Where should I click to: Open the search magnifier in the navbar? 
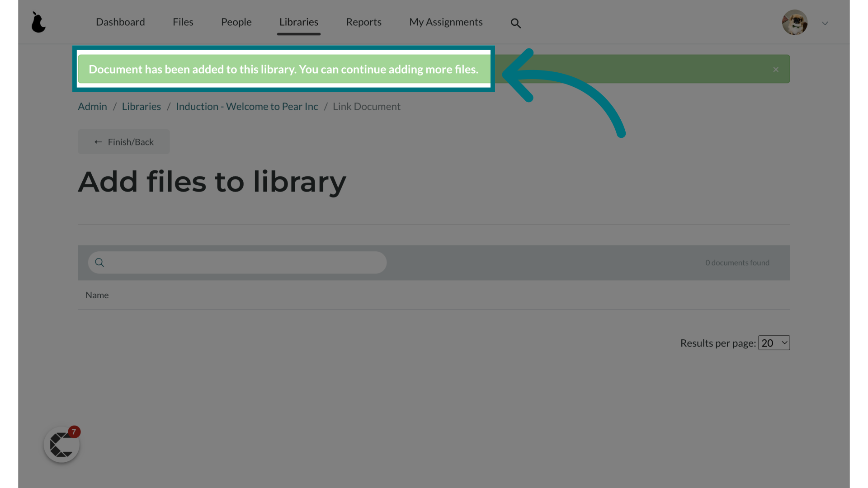tap(516, 23)
